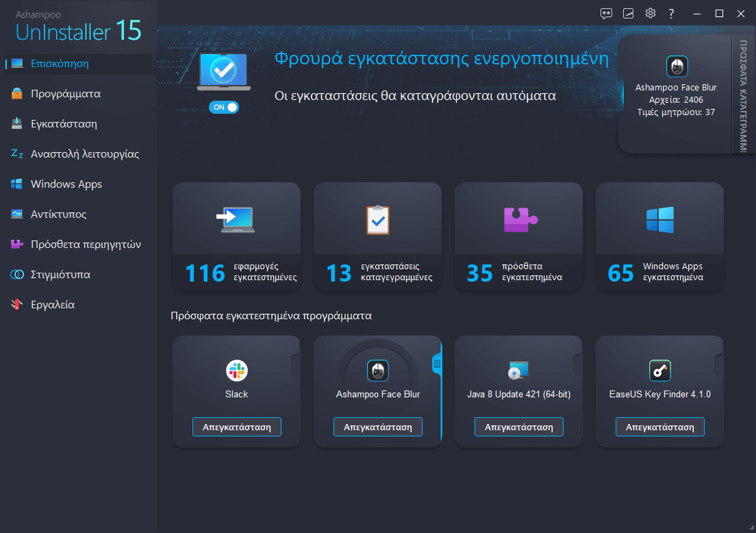
Task: Open Στιγμιότυπα text in sidebar
Action: click(x=60, y=275)
